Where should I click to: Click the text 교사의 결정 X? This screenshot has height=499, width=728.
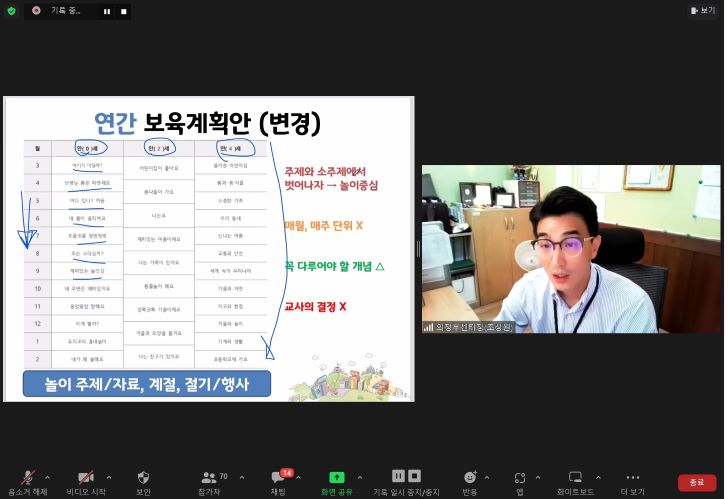tap(315, 307)
